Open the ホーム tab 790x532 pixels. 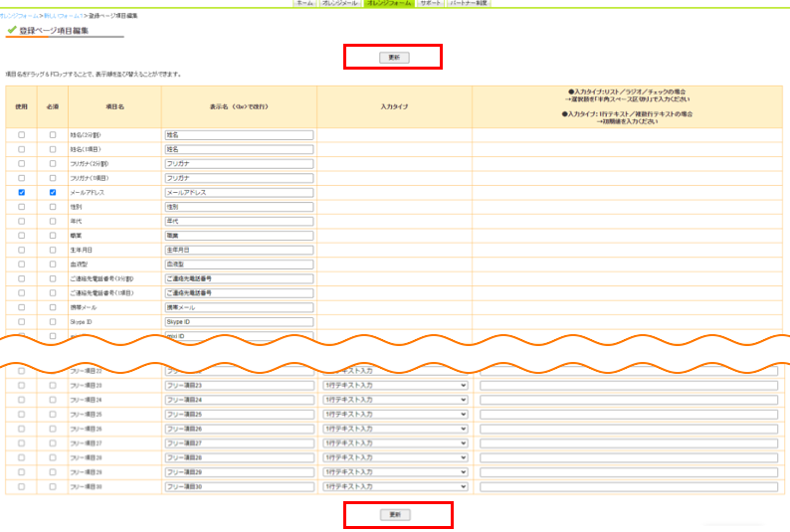click(x=304, y=3)
